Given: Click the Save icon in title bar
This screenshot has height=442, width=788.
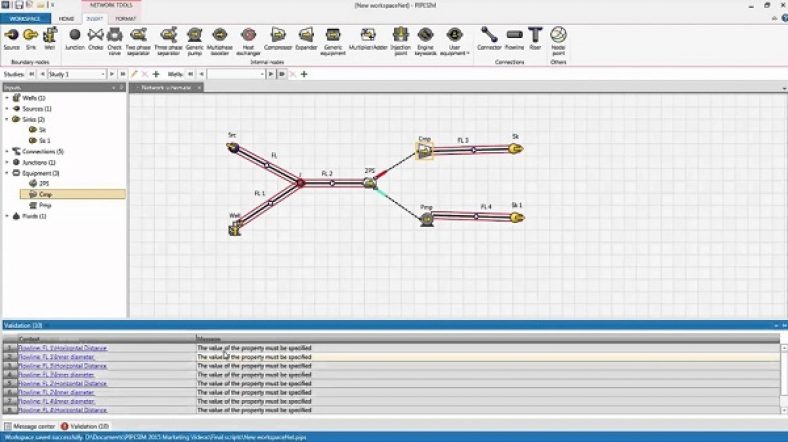Looking at the screenshot, I should (19, 5).
